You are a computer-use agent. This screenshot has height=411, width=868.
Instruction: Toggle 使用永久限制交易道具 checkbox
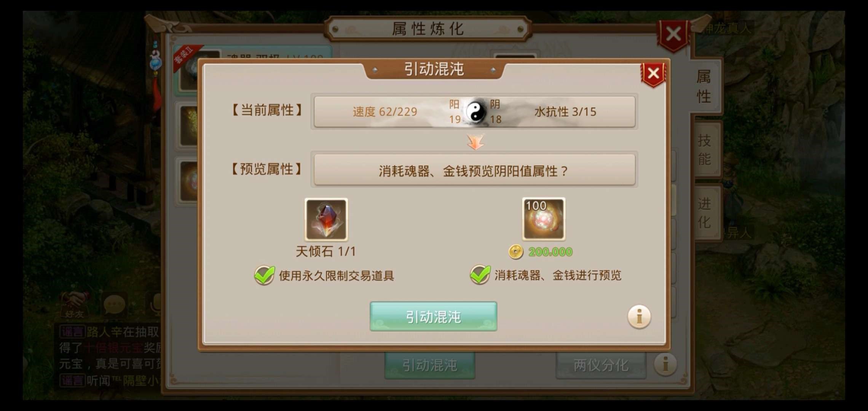[264, 275]
